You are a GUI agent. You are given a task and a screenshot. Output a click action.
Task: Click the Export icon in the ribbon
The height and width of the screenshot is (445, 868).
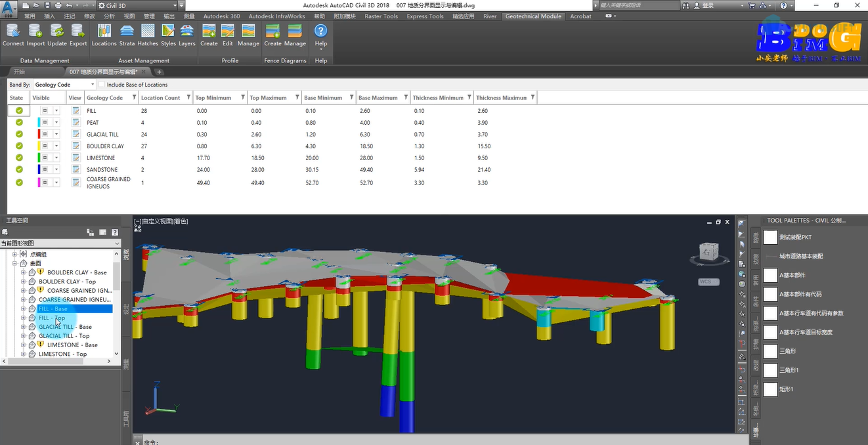78,35
